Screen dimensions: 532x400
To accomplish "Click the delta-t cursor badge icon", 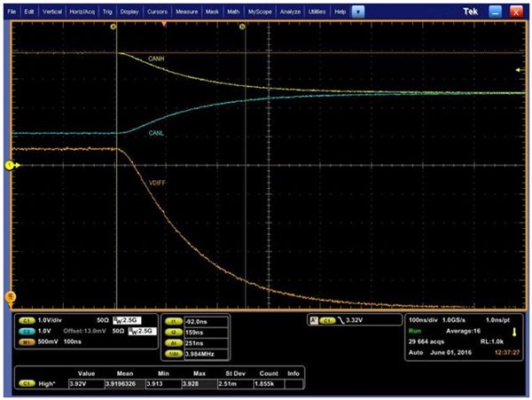I will [x=174, y=343].
